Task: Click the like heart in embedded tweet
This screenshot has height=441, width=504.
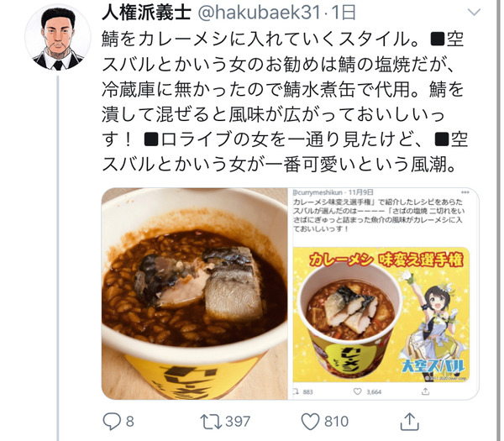Action: tap(357, 391)
